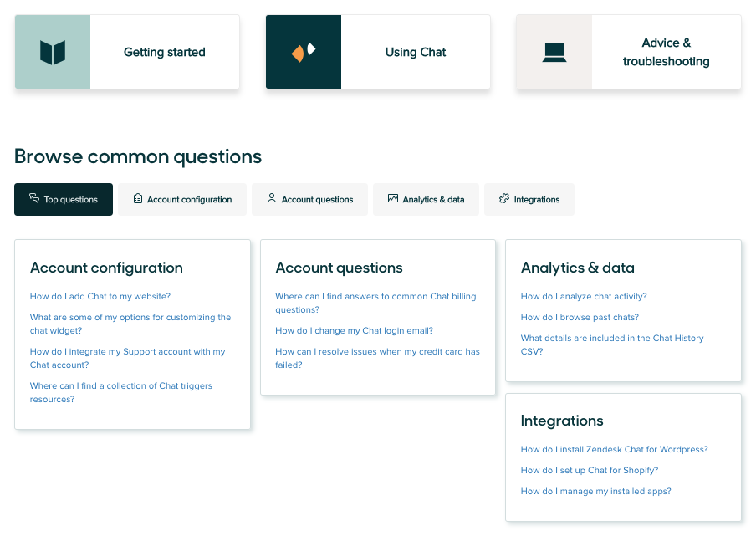Click the open book icon for Getting started

tap(53, 53)
